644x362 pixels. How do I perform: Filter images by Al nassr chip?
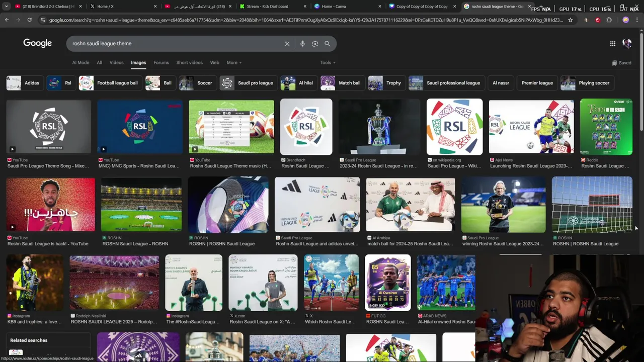tap(501, 83)
